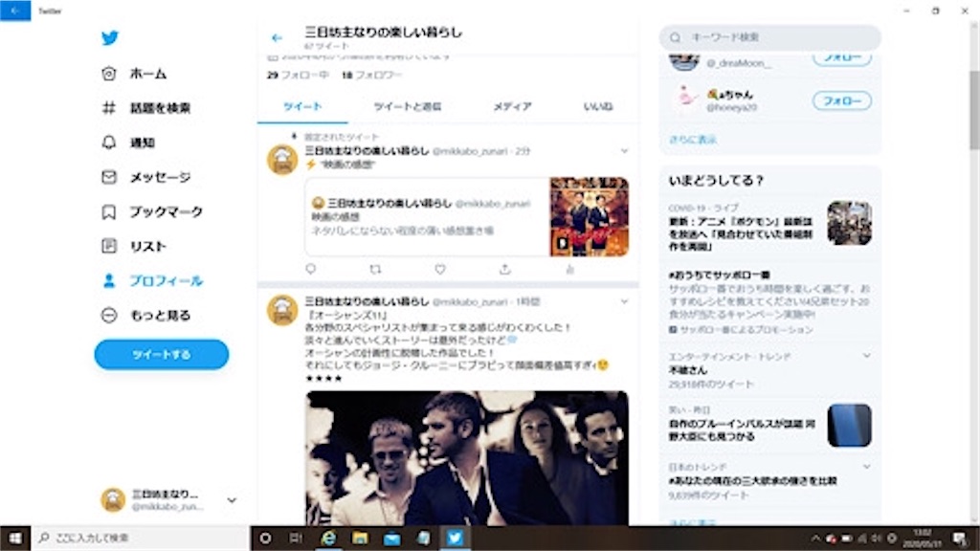Expand options for 三大欲求 trend
The width and height of the screenshot is (980, 551).
[867, 466]
